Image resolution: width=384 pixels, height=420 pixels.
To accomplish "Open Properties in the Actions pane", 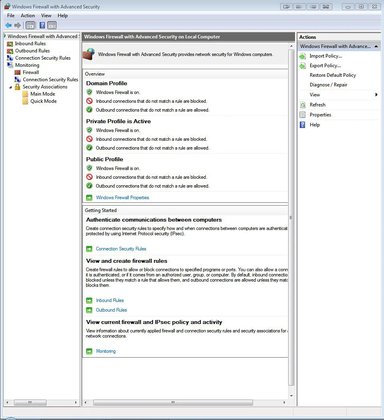I will [320, 115].
